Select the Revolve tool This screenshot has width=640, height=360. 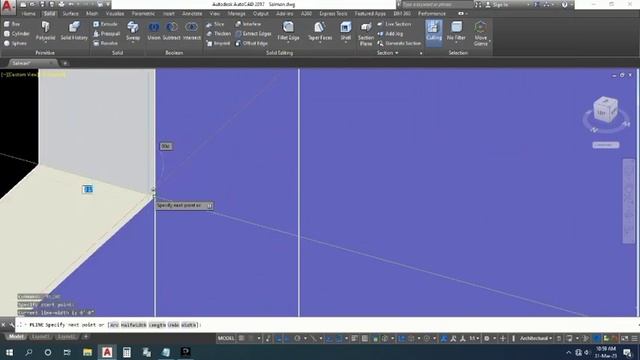pyautogui.click(x=105, y=43)
